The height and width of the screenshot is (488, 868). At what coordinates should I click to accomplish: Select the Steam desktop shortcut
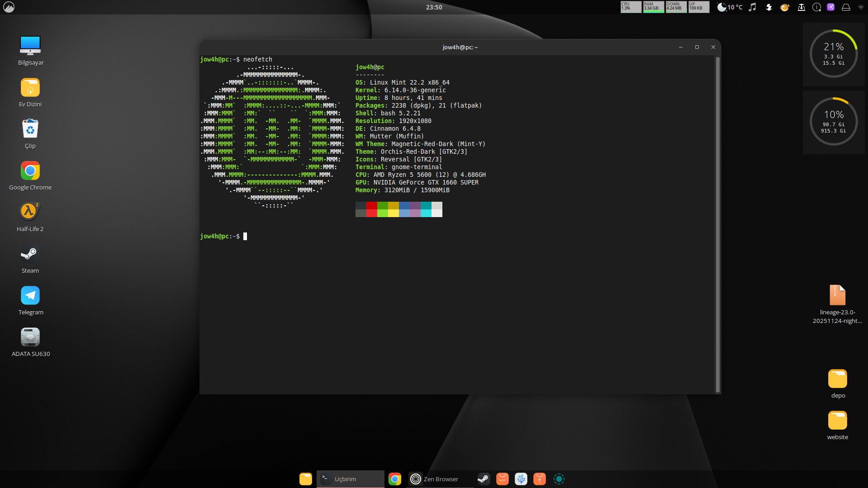(x=30, y=254)
